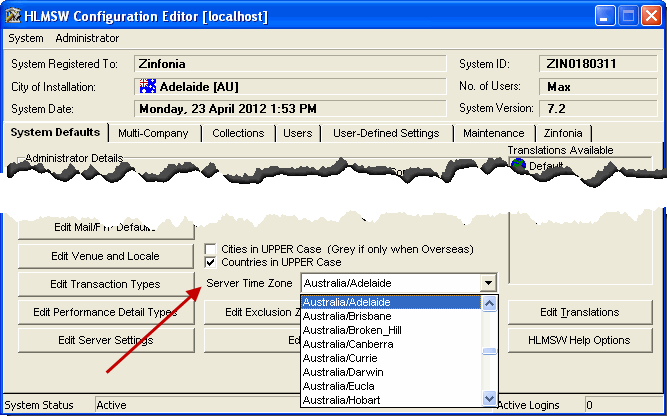
Task: Click the Edit Exclusion button
Action: click(x=252, y=312)
